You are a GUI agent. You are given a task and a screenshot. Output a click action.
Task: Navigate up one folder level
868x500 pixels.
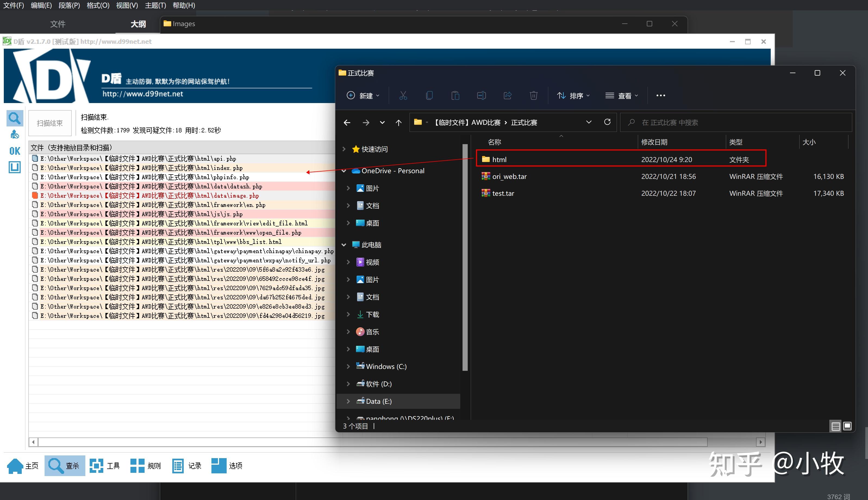(x=398, y=123)
